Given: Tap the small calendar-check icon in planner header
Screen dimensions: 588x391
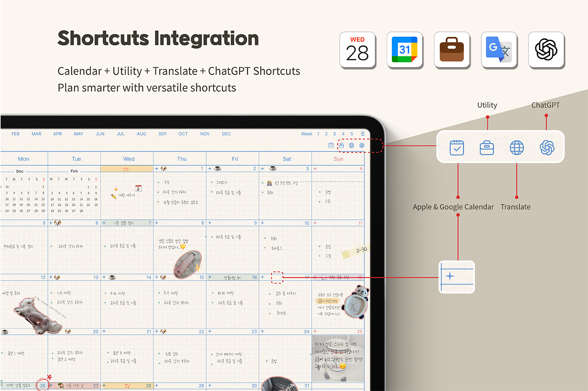Looking at the screenshot, I should [331, 146].
